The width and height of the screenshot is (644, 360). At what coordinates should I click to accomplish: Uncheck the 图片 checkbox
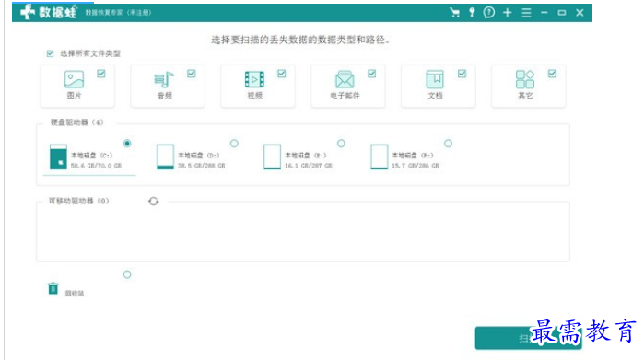(101, 74)
